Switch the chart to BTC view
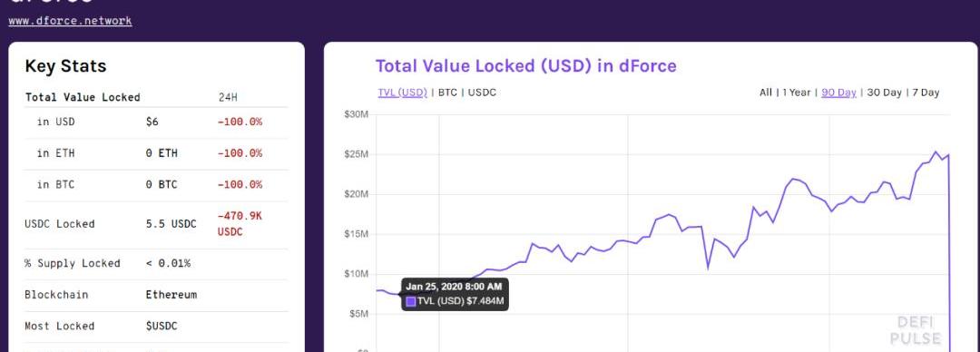The height and width of the screenshot is (352, 980). point(447,93)
